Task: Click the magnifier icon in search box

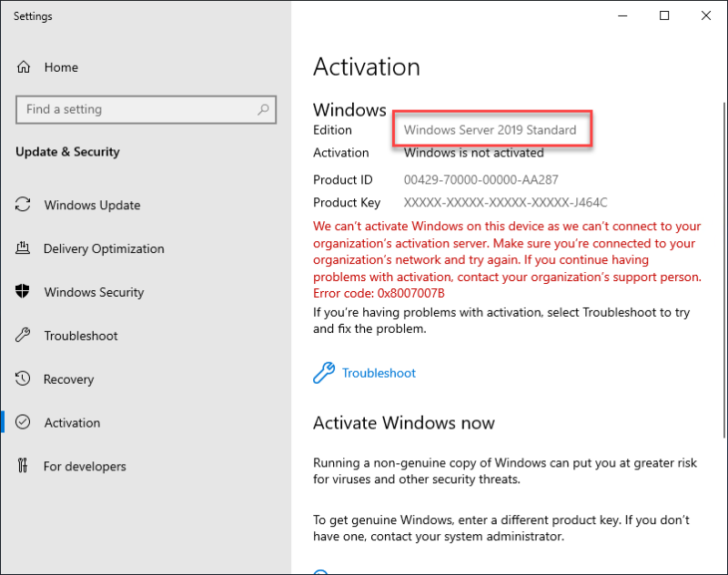Action: click(x=263, y=109)
